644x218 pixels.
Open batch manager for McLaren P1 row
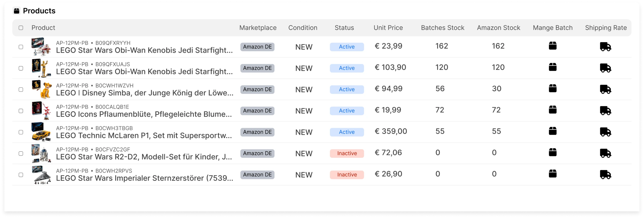point(553,131)
